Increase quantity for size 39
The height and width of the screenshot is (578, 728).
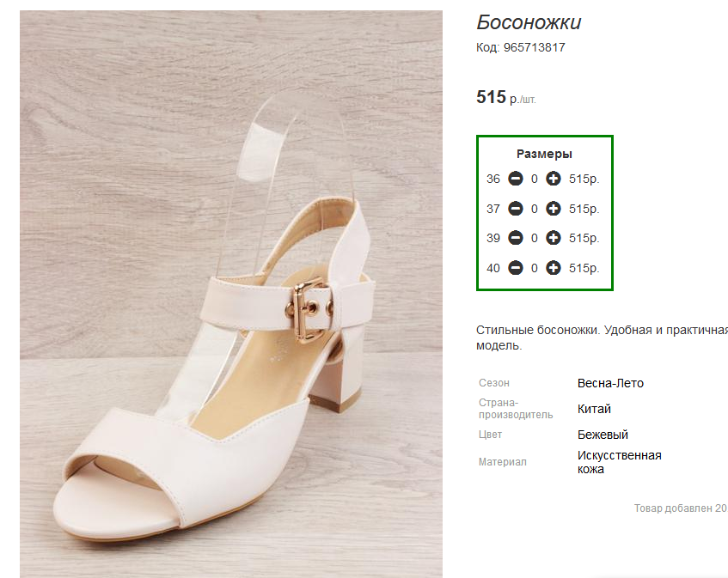coord(553,238)
